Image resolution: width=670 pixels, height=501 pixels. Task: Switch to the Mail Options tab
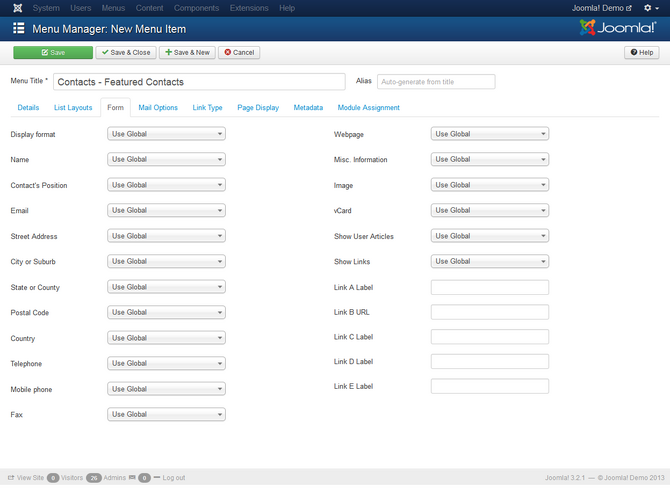[158, 108]
